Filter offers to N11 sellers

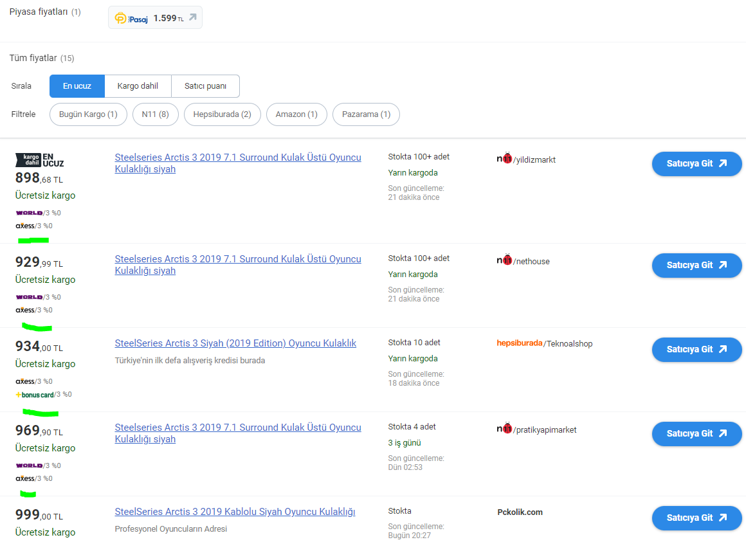pos(155,114)
